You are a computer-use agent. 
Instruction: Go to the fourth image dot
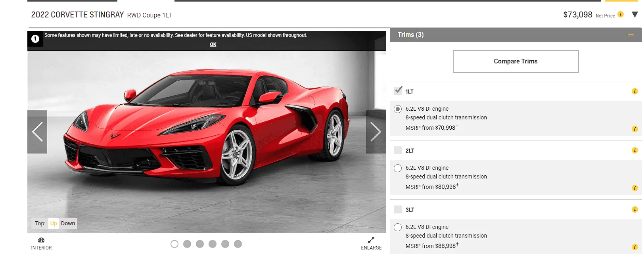click(x=213, y=244)
